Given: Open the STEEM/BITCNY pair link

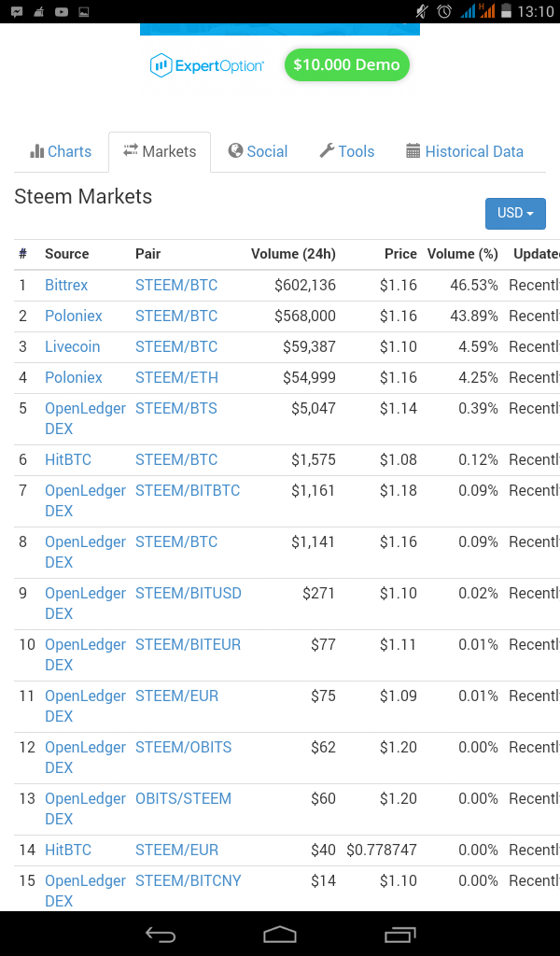Looking at the screenshot, I should click(189, 880).
